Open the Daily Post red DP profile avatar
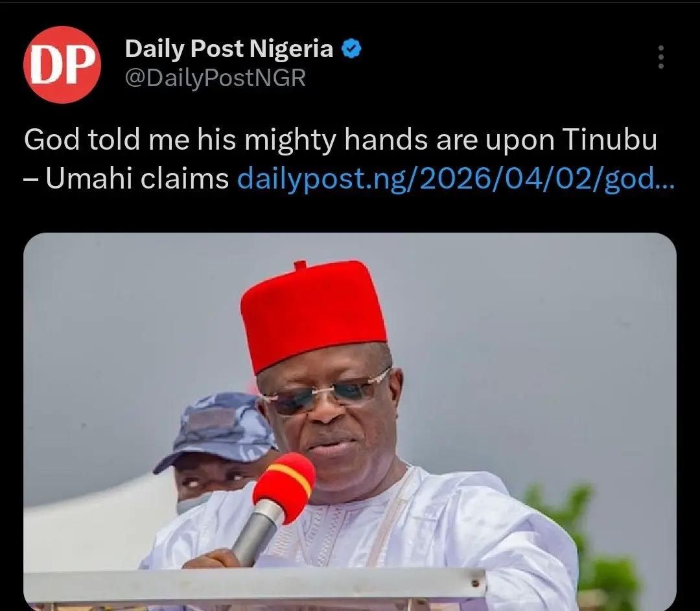 click(62, 65)
